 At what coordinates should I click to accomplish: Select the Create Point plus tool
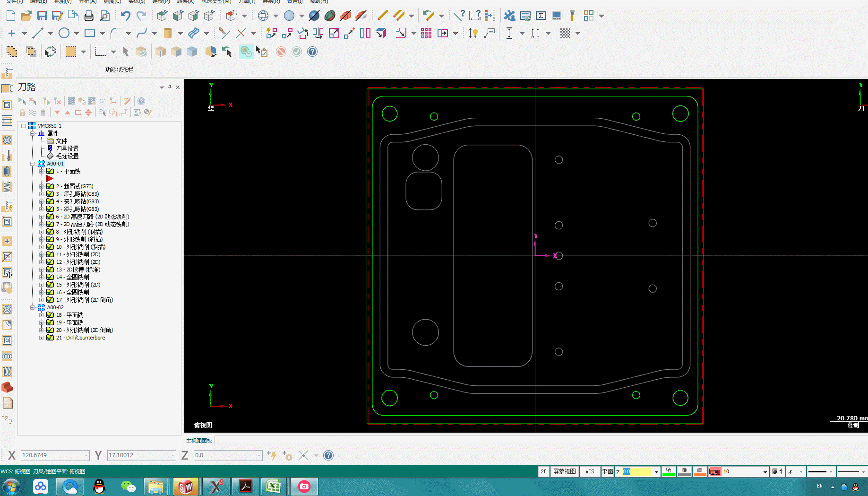[x=11, y=33]
